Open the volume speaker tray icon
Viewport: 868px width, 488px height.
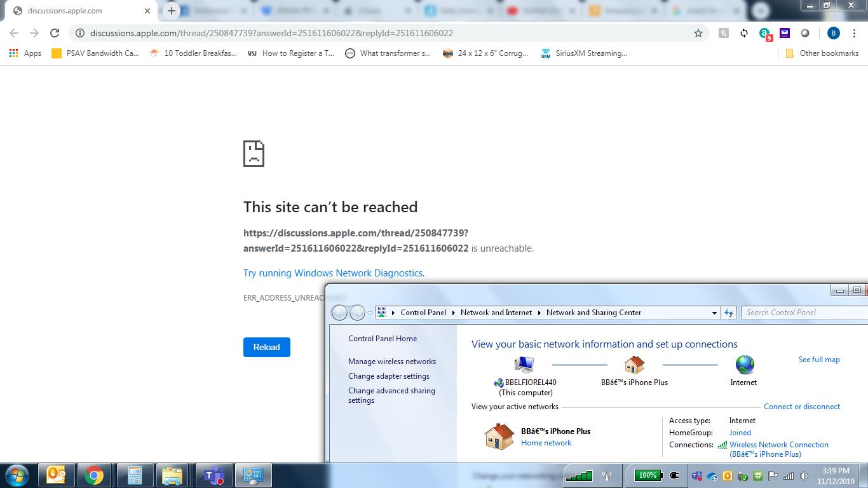804,476
